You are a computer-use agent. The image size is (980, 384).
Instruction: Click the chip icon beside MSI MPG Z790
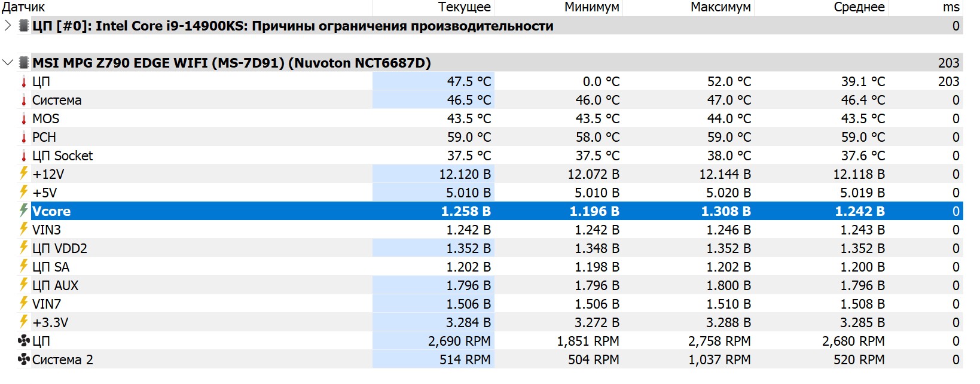tap(24, 63)
